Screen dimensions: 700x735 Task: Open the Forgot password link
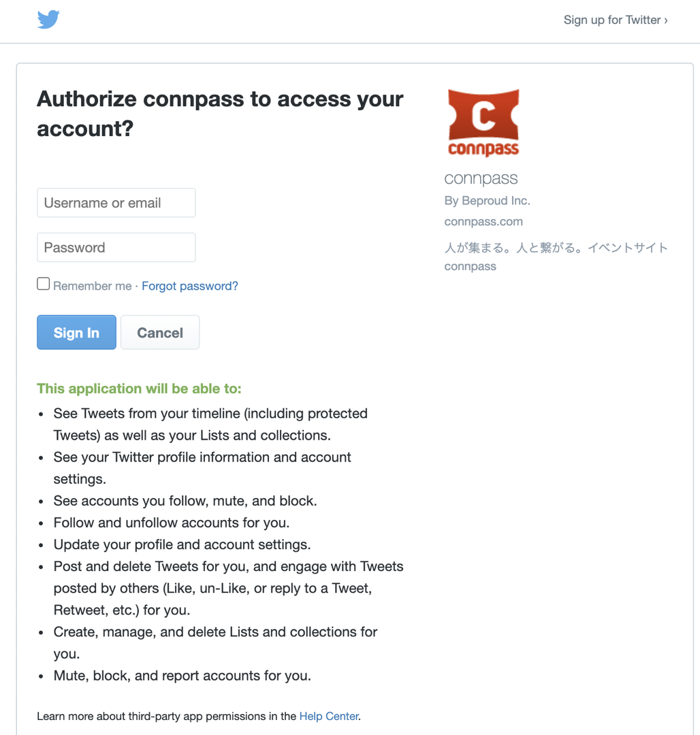(x=190, y=286)
